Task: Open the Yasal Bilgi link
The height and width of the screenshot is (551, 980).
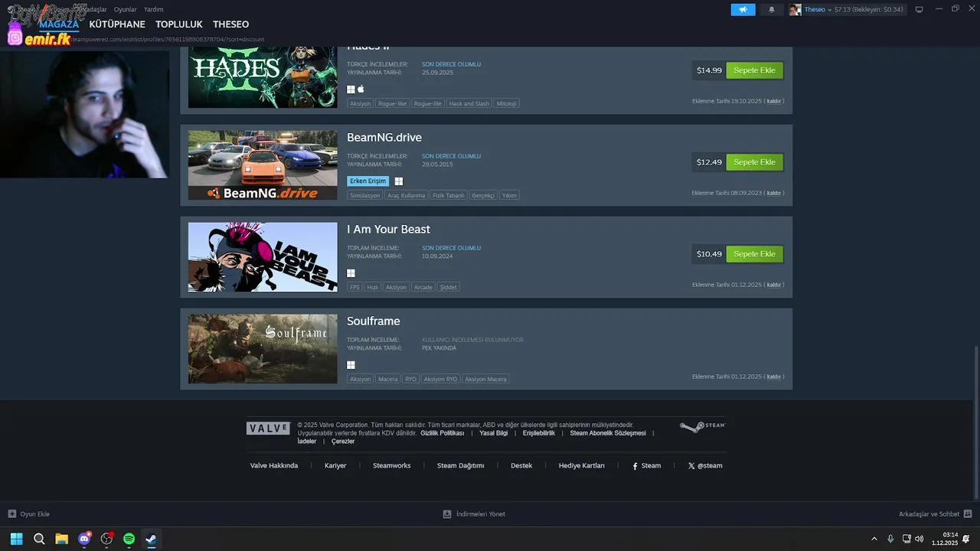Action: pos(494,433)
